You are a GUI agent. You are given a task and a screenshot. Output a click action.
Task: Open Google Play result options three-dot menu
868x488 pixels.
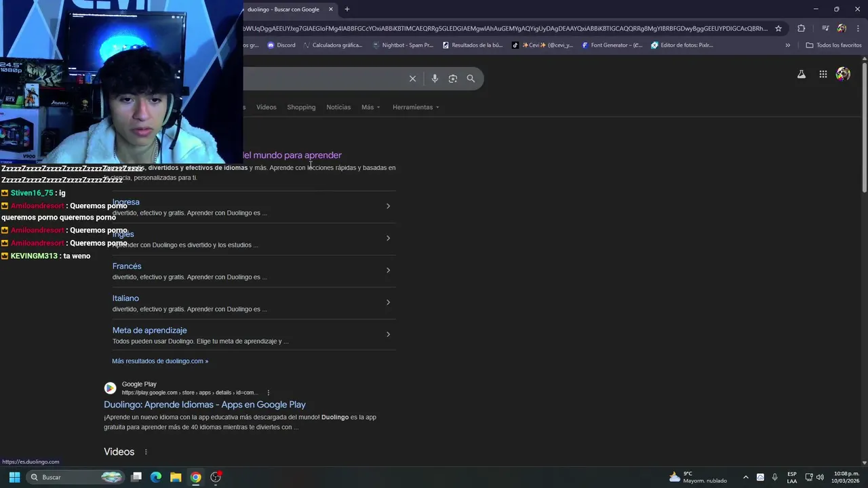coord(269,392)
